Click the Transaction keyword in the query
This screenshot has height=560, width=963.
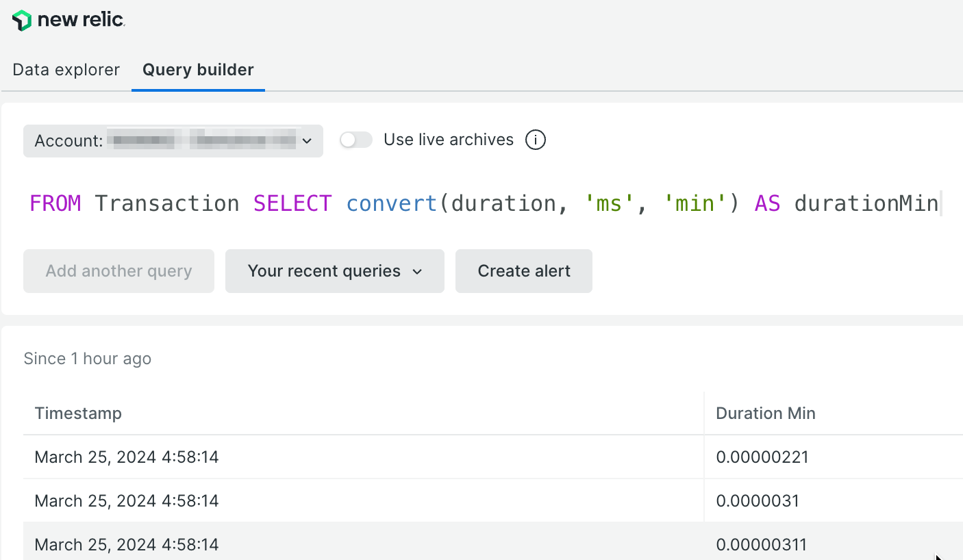click(x=167, y=203)
